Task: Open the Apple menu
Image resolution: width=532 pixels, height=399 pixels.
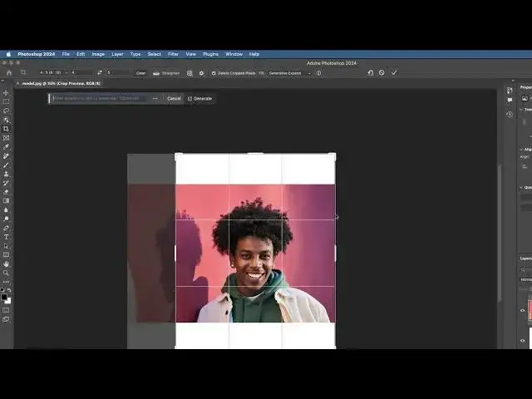Action: pos(8,54)
